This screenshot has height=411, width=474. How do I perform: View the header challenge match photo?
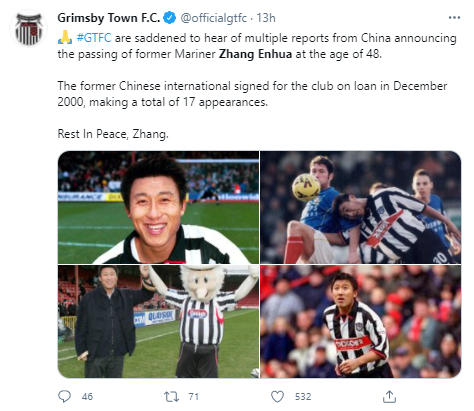(361, 207)
